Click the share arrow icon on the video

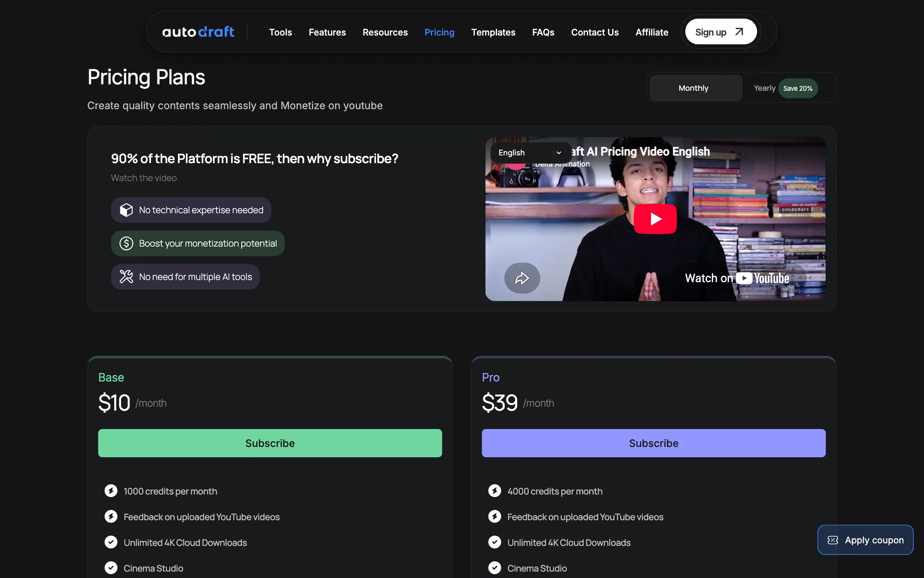click(522, 278)
